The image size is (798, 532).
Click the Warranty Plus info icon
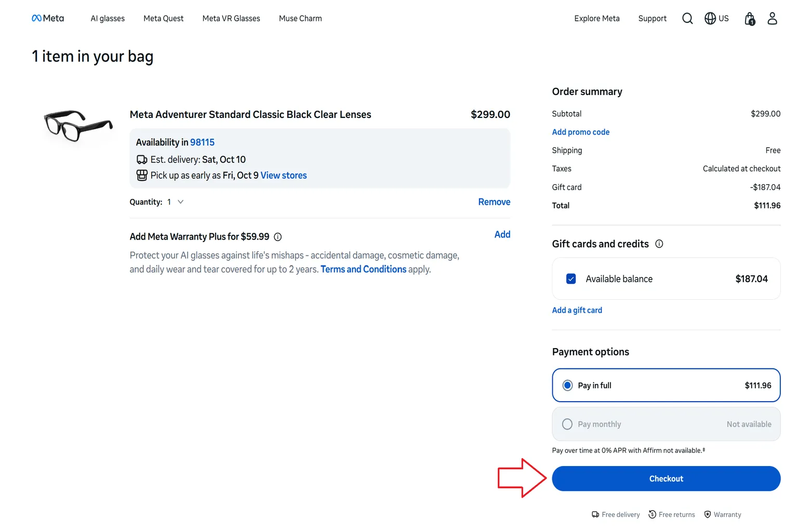278,237
